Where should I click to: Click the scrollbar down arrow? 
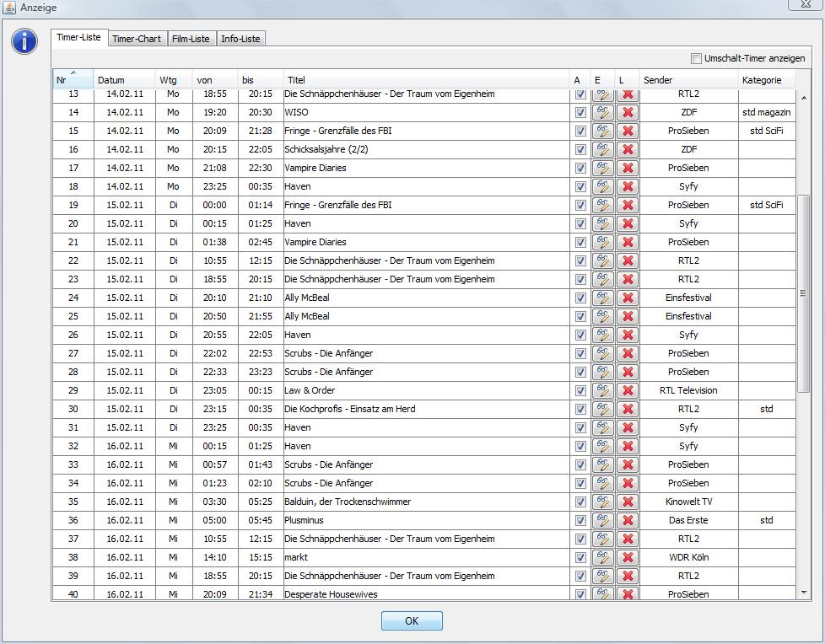tap(803, 593)
